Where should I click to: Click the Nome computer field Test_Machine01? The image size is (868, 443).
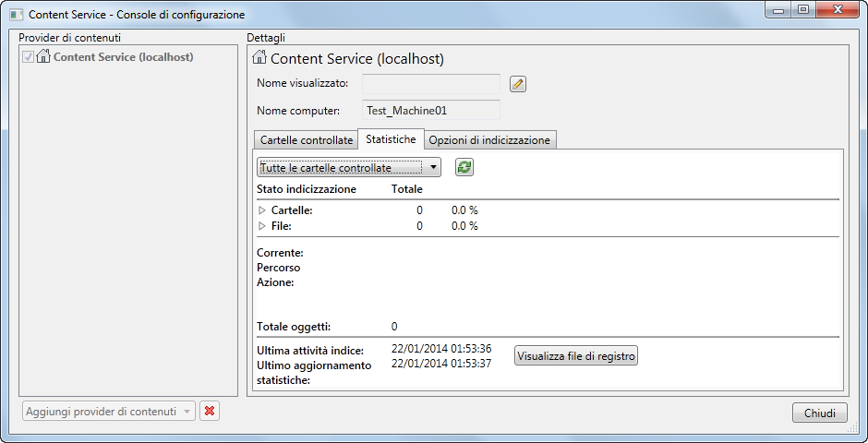(x=430, y=110)
